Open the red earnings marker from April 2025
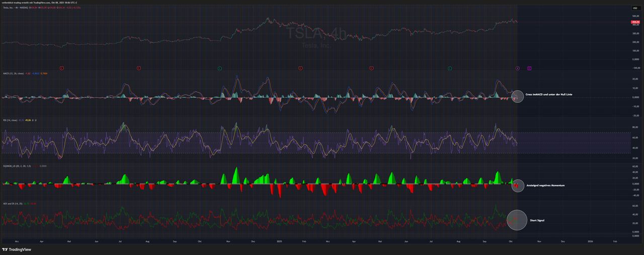This screenshot has width=644, height=255. [x=371, y=68]
